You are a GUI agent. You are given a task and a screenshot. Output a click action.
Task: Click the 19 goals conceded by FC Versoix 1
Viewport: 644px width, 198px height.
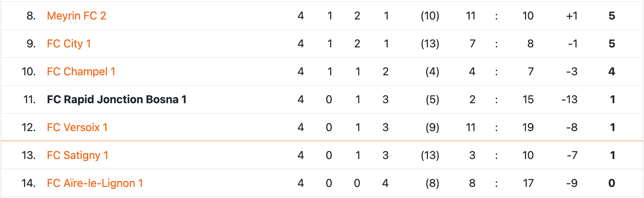click(x=528, y=127)
